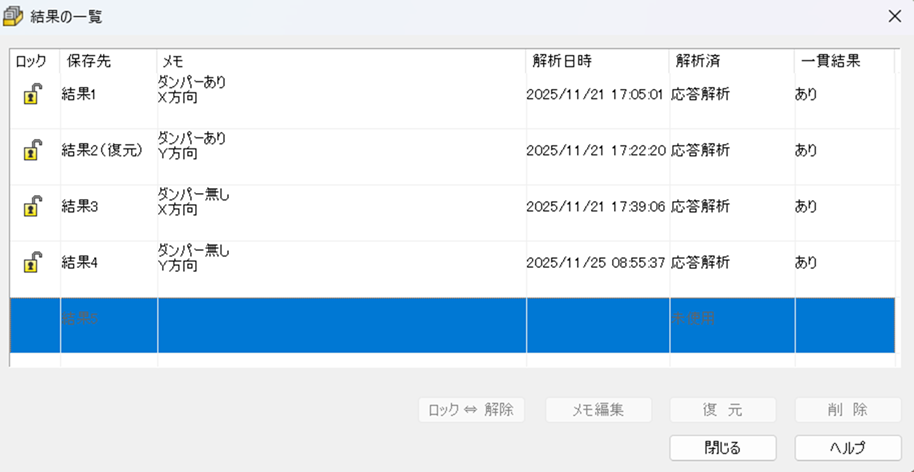The height and width of the screenshot is (472, 914).
Task: Open help with the ヘルプ button
Action: (847, 447)
